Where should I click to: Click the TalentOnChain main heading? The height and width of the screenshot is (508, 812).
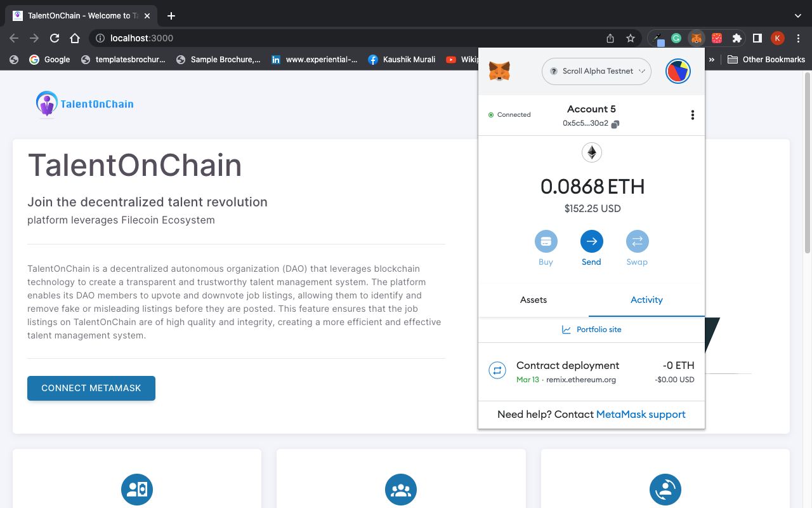(134, 165)
